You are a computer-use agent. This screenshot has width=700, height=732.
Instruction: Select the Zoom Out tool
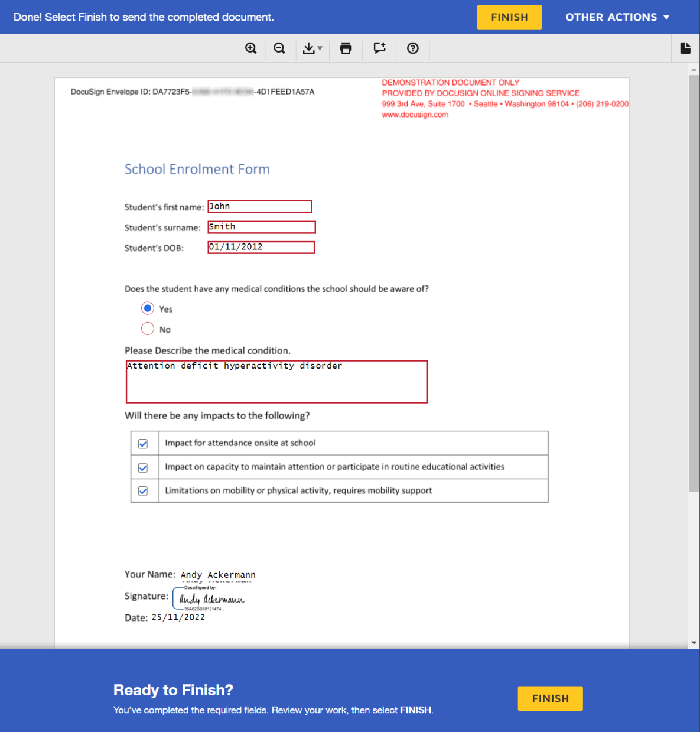[279, 48]
